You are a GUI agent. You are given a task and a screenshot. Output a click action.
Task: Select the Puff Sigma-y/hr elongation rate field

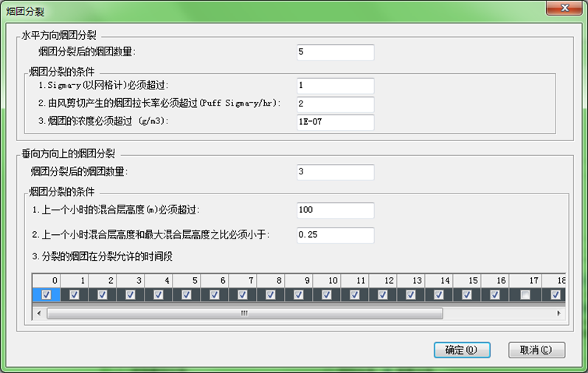coord(336,104)
